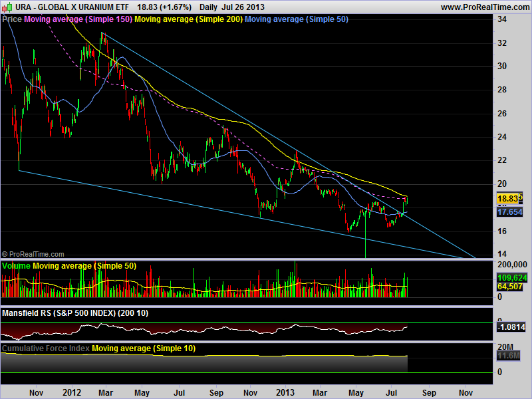
Task: Click the www.ProRealTime.com link in header
Action: click(x=485, y=7)
